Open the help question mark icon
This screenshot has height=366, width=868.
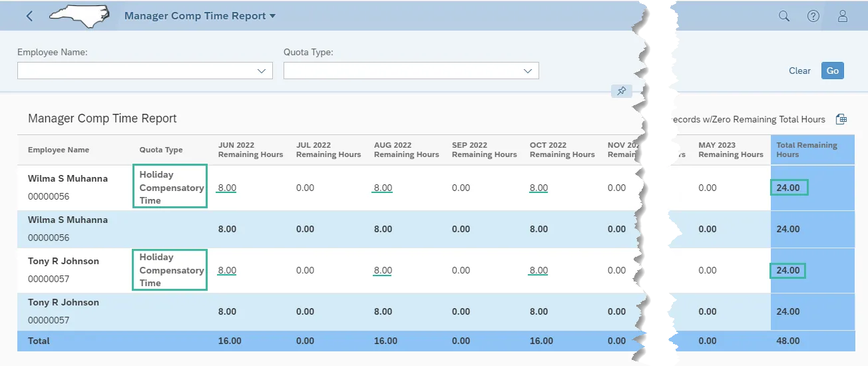[813, 16]
